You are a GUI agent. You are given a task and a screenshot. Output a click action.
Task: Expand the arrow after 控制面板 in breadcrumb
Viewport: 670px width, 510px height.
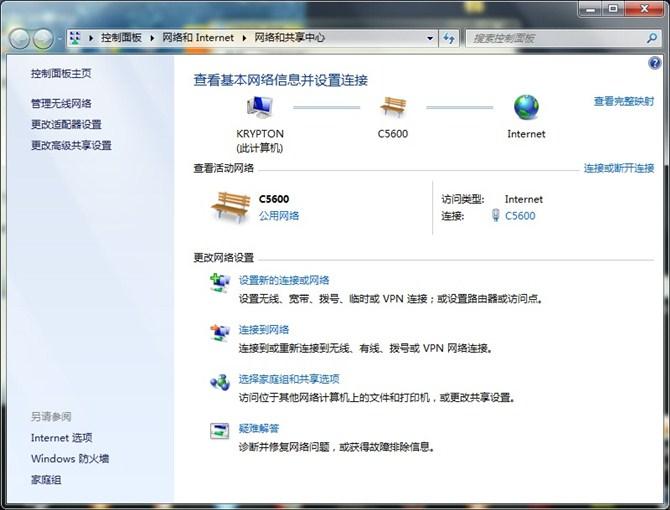(x=154, y=38)
